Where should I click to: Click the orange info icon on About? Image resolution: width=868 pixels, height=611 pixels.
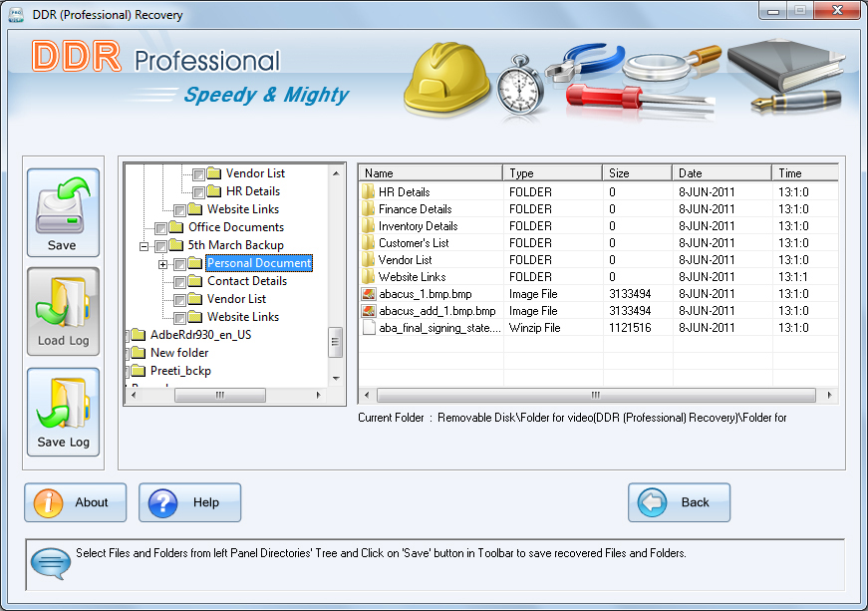[48, 503]
